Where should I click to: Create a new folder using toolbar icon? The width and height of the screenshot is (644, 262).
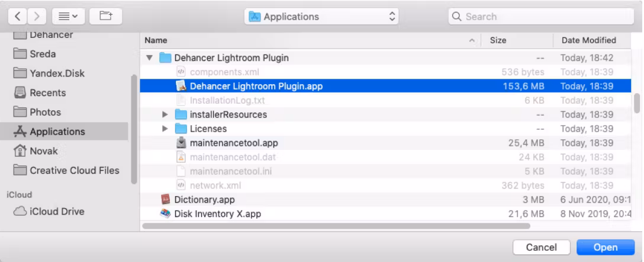106,17
